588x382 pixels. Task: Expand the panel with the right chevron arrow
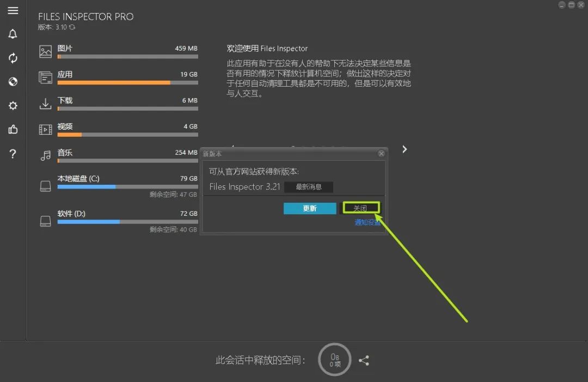point(405,149)
